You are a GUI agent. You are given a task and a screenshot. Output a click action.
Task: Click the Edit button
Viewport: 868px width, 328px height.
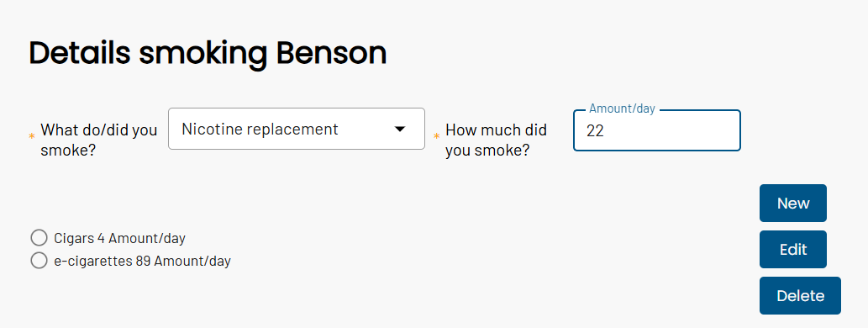792,249
